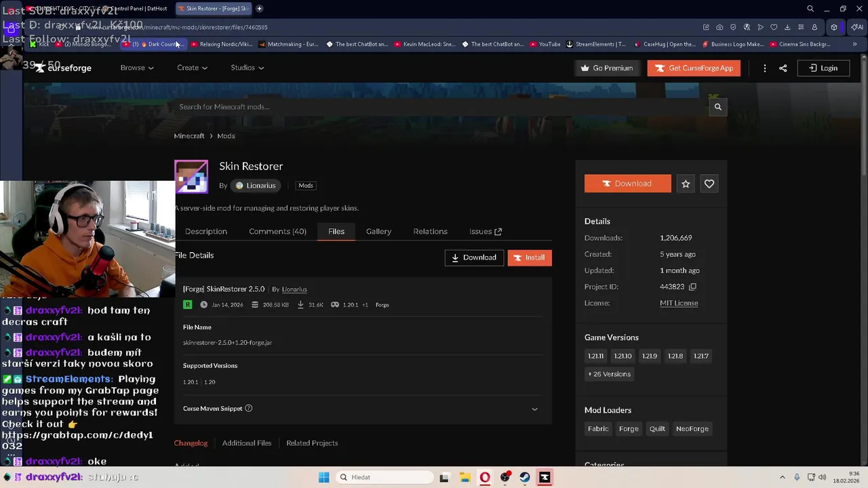868x488 pixels.
Task: Open the MIT License link
Action: (679, 303)
